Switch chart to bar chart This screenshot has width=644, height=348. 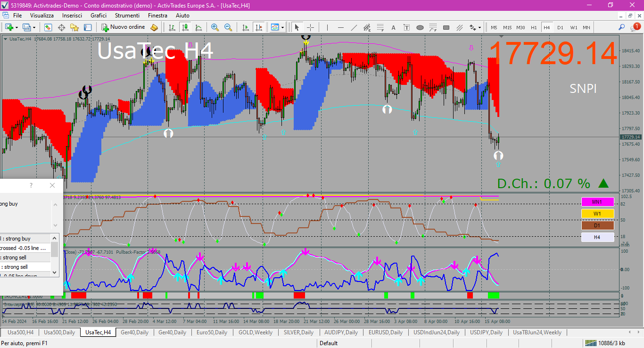point(172,27)
